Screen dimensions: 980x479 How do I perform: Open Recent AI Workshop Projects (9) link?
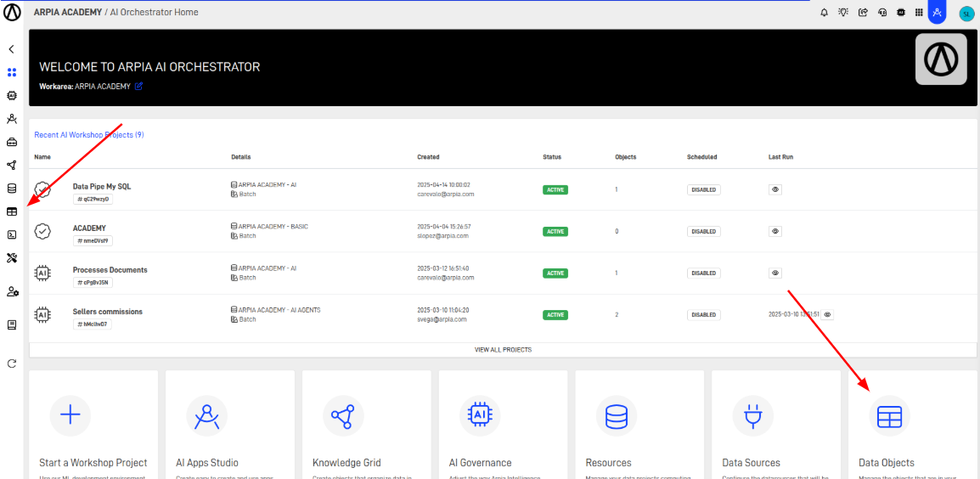click(89, 134)
